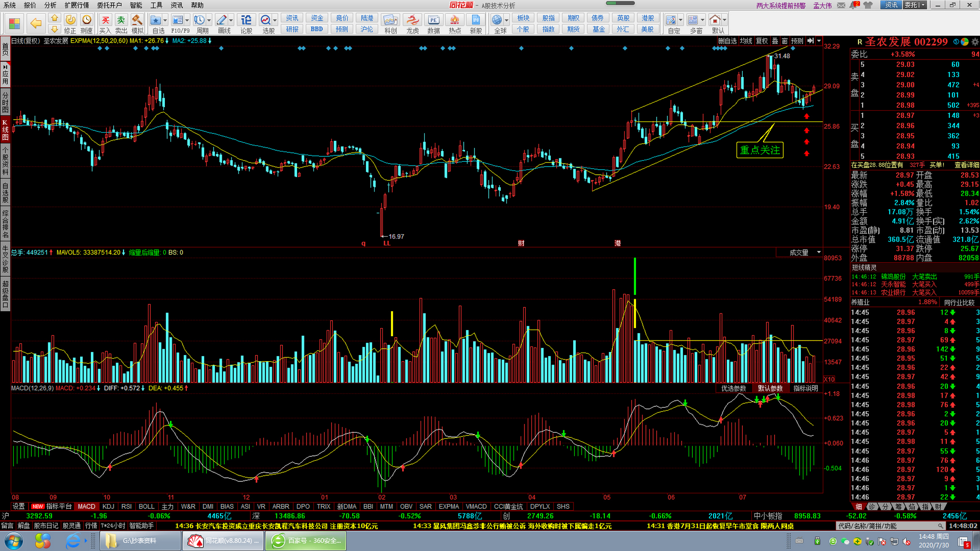Expand the 周期 period dropdown arrow
The image size is (980, 551).
[209, 20]
